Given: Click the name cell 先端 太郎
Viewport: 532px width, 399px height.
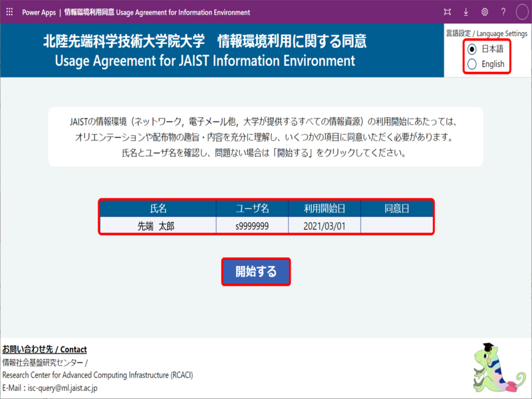Looking at the screenshot, I should 158,225.
